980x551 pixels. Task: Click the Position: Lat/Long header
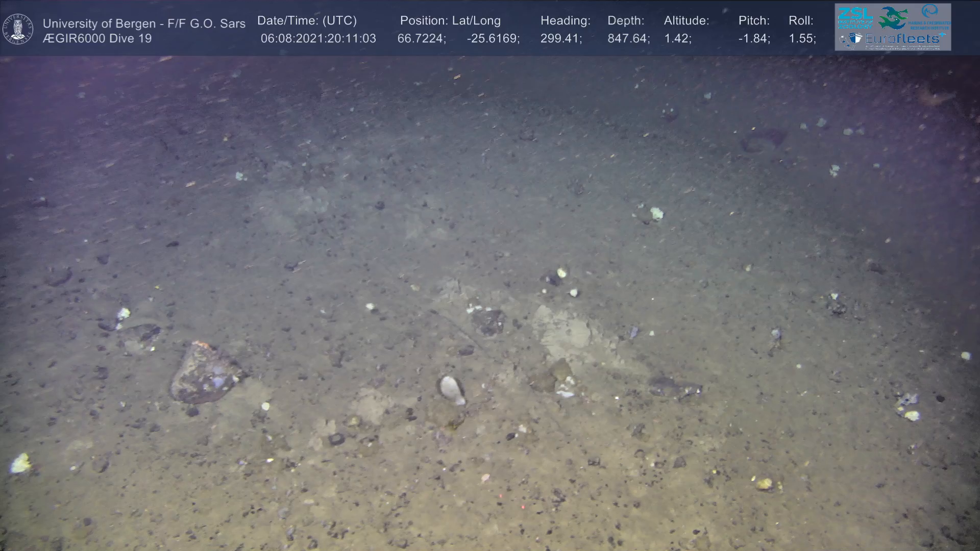450,21
